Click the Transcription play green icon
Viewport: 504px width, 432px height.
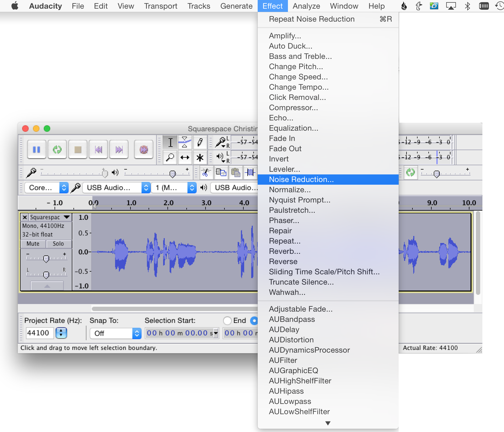pos(411,172)
